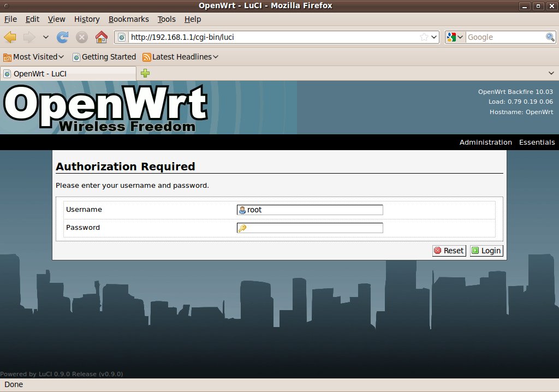Expand the list all tabs arrow

[x=551, y=73]
